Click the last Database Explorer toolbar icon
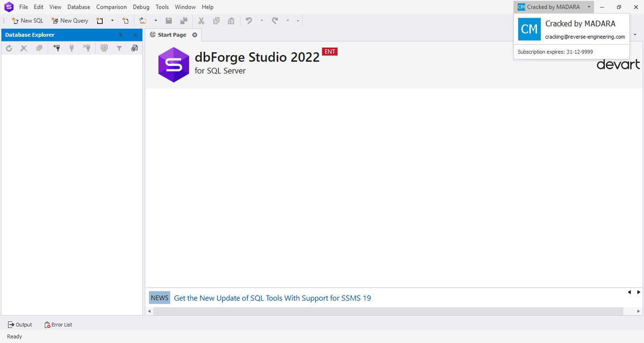The height and width of the screenshot is (343, 644). click(x=134, y=48)
